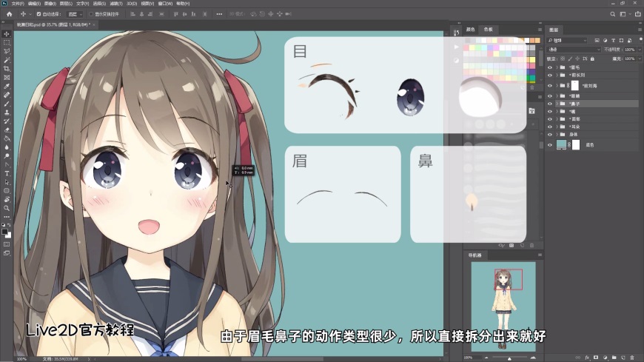Image resolution: width=644 pixels, height=362 pixels.
Task: Select the Dodge tool
Action: point(7,155)
